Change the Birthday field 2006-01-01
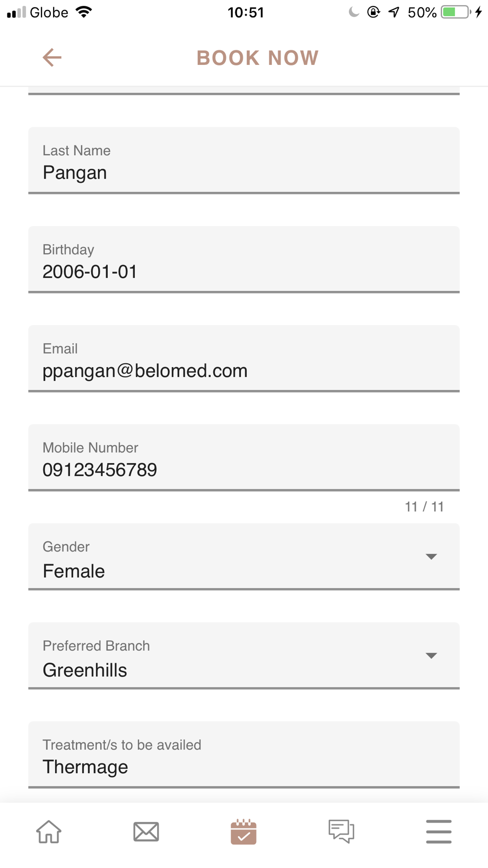Screen dimensions: 488x868 click(x=244, y=260)
